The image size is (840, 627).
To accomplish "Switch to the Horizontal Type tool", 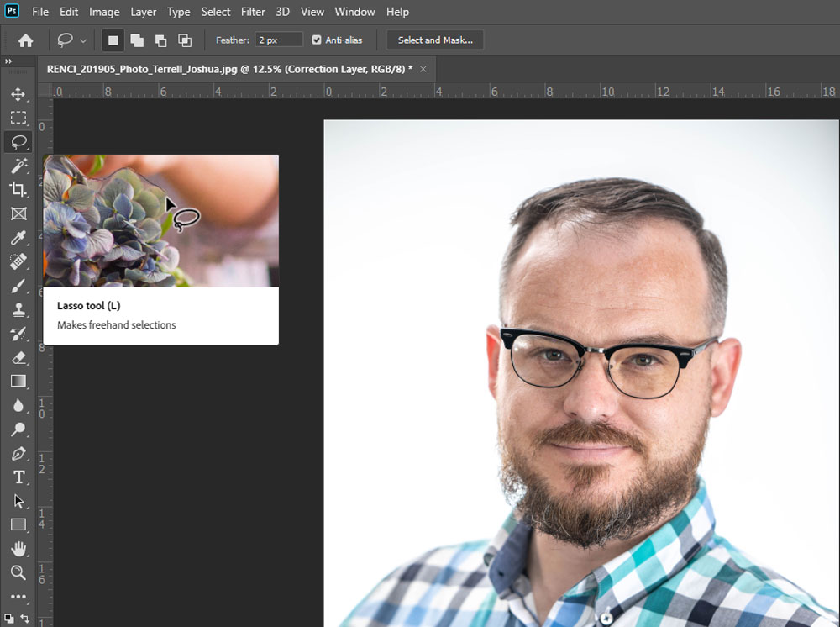I will pos(18,477).
